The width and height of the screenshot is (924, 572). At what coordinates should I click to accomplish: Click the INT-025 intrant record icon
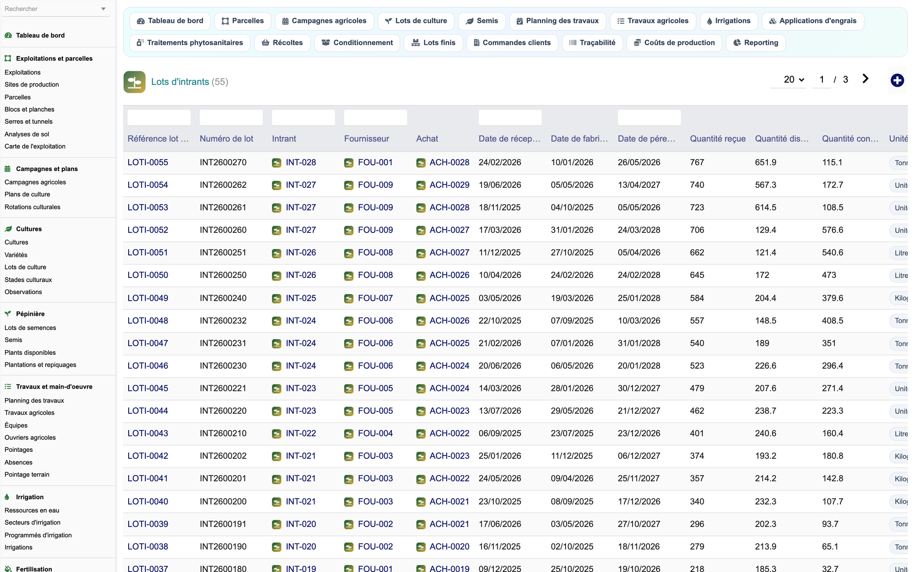pos(276,298)
